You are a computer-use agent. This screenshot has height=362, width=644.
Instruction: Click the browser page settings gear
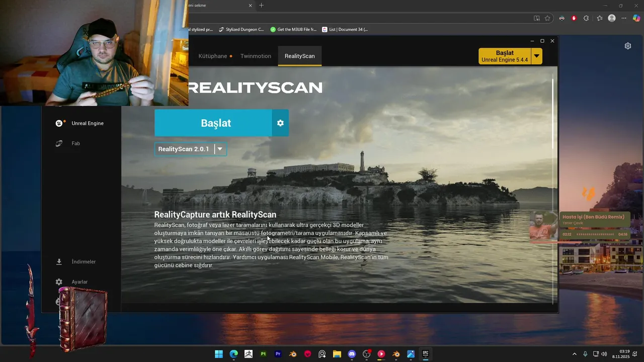[628, 46]
